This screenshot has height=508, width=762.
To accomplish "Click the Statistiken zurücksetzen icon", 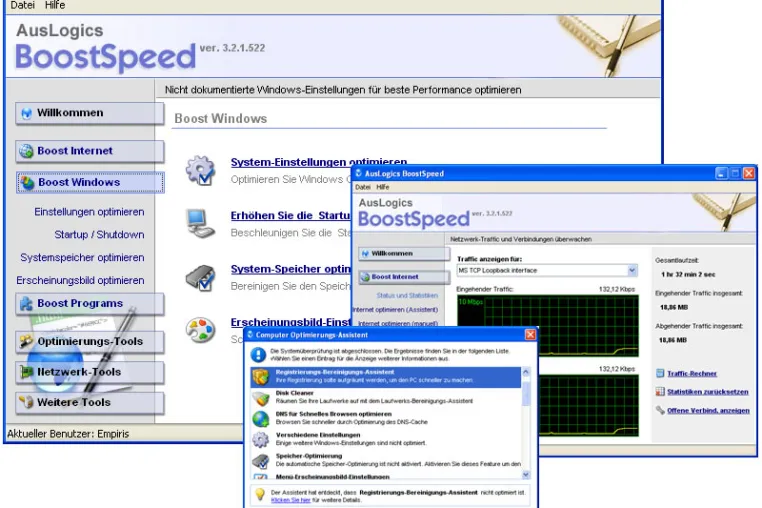I will [x=660, y=391].
